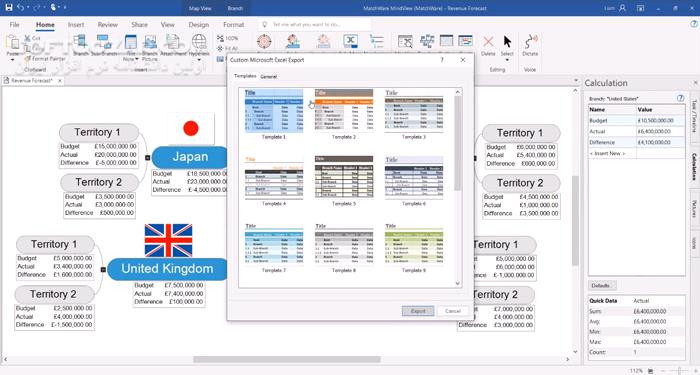
Task: Open the Pictures side tab
Action: (x=694, y=209)
